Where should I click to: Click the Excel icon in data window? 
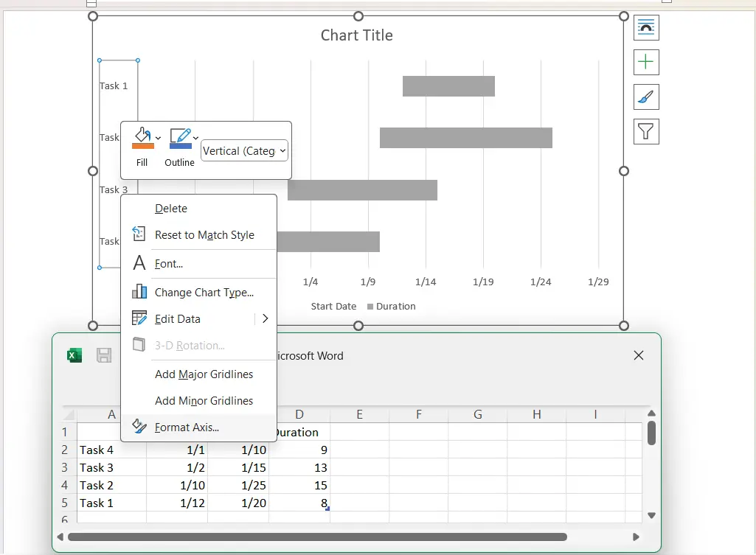(x=74, y=355)
